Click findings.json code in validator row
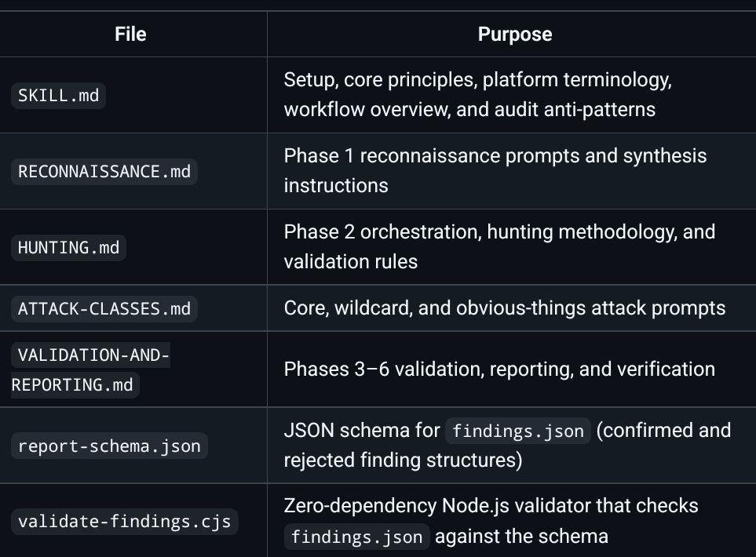Screen dimensions: 756x557 pyautogui.click(x=356, y=537)
